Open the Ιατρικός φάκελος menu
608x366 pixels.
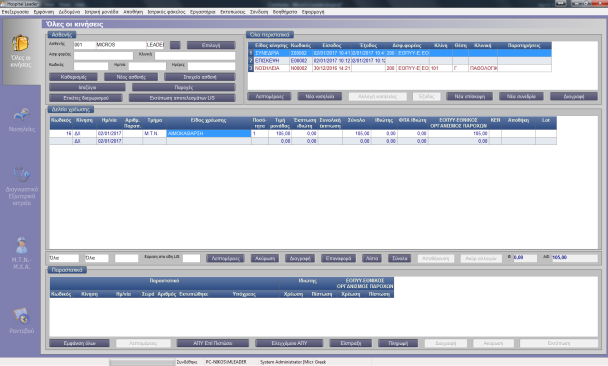(166, 12)
